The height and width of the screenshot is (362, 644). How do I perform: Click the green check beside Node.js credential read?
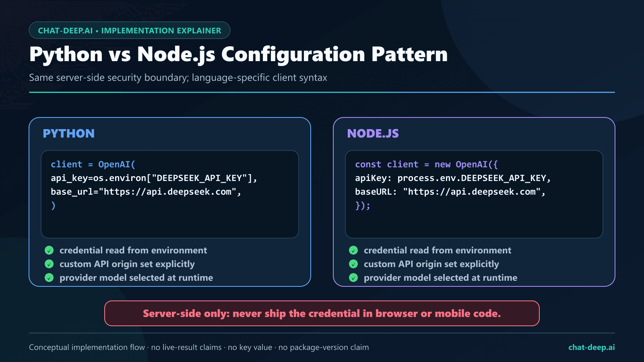(353, 251)
